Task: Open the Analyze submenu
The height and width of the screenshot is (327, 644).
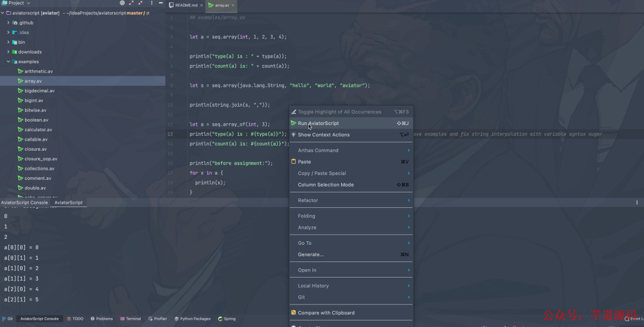Action: tap(351, 228)
